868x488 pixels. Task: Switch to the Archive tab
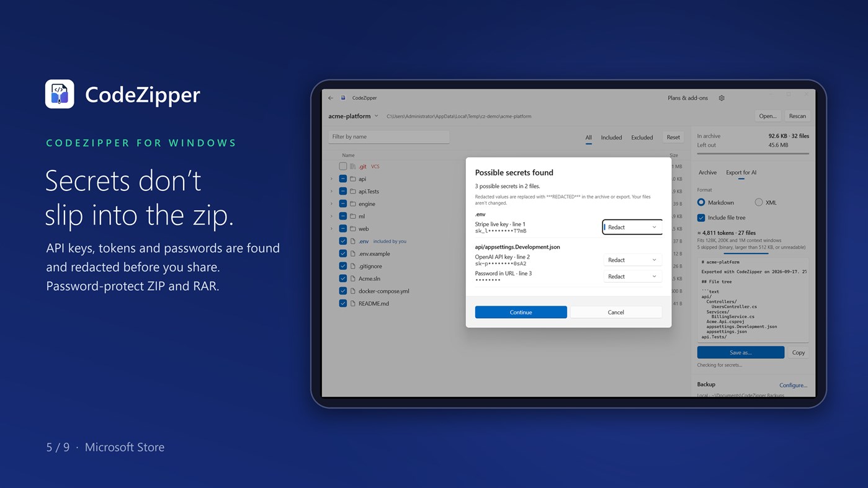coord(707,173)
